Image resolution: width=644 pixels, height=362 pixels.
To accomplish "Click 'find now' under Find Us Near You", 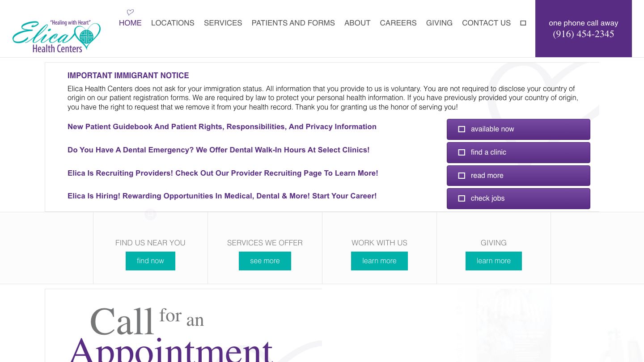I will tap(150, 261).
